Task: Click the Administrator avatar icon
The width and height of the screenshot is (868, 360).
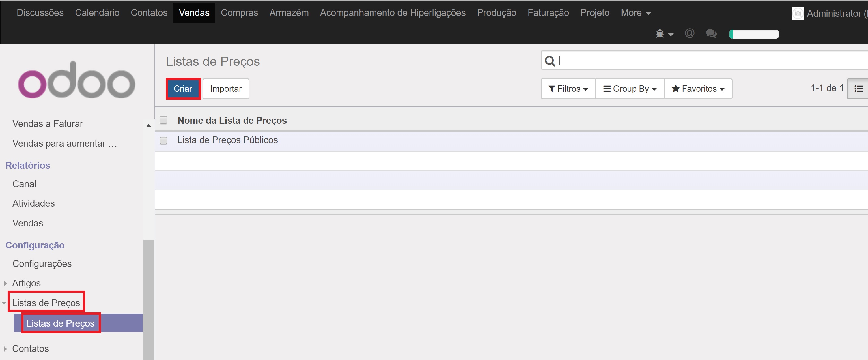Action: [798, 14]
